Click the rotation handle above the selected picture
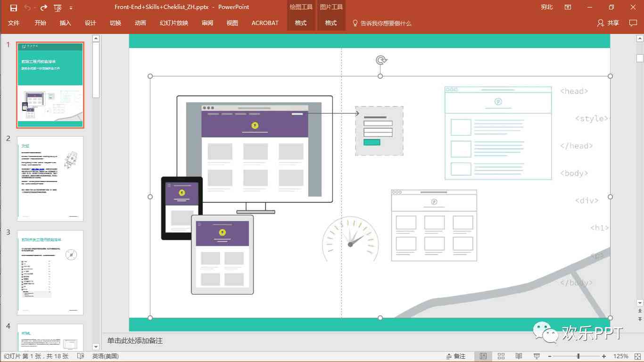Screen dimensions: 644x362 click(x=381, y=60)
